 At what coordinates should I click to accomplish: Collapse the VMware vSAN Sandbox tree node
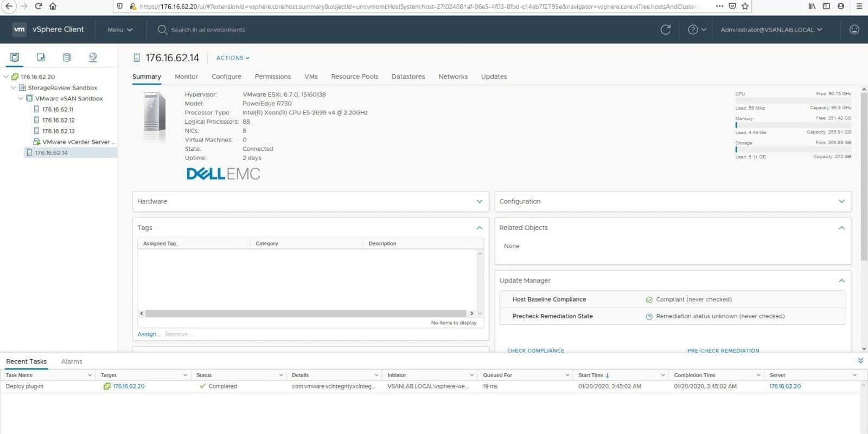21,99
